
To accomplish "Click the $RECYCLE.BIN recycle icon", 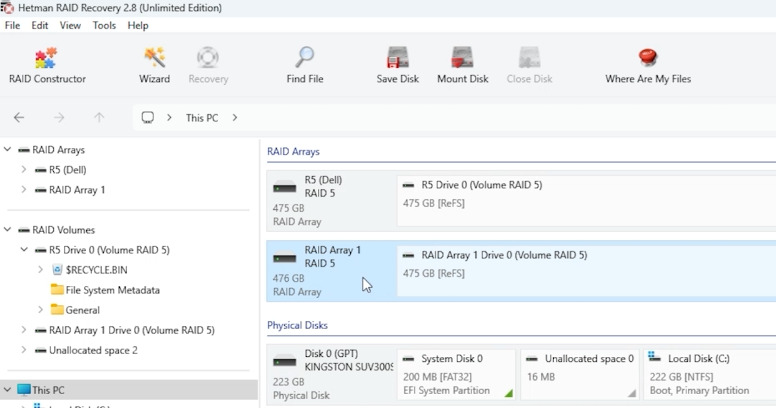I will click(x=57, y=270).
